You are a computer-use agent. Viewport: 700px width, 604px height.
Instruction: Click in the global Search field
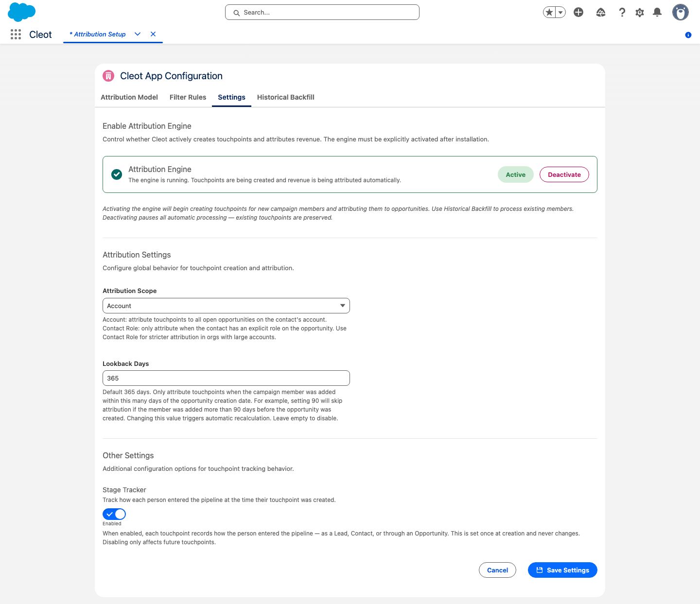(322, 12)
